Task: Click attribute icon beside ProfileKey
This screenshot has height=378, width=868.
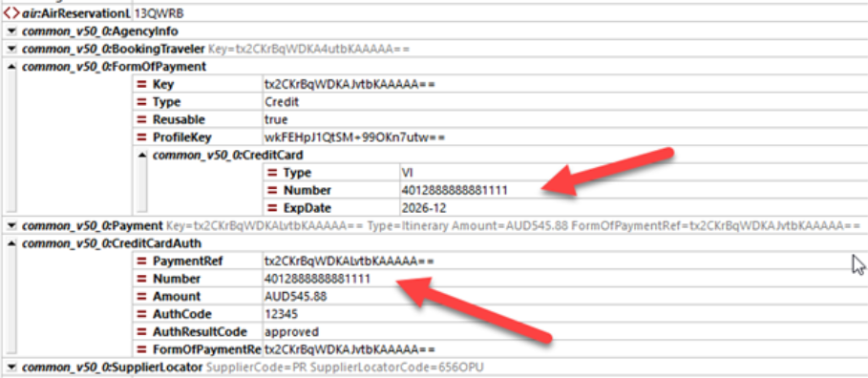Action: pos(142,137)
